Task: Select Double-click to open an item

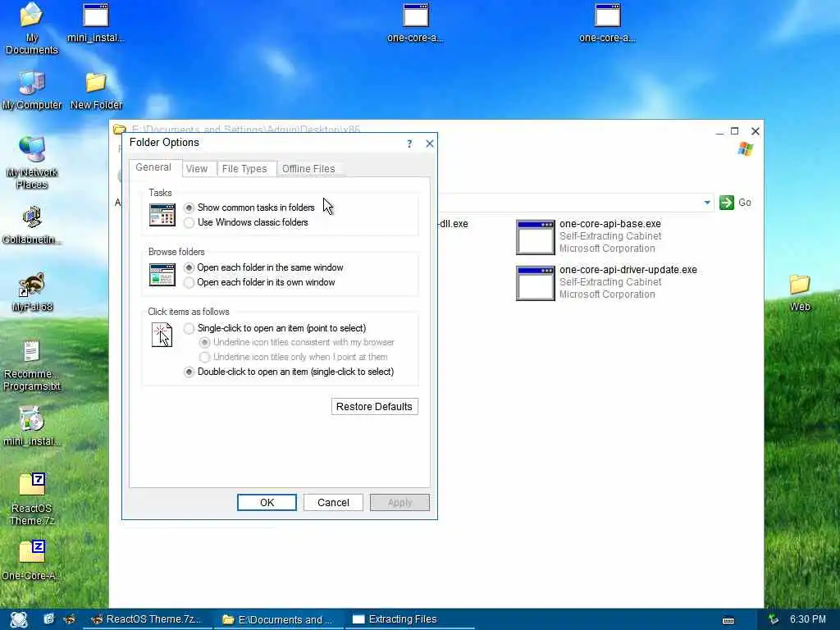Action: (289, 372)
